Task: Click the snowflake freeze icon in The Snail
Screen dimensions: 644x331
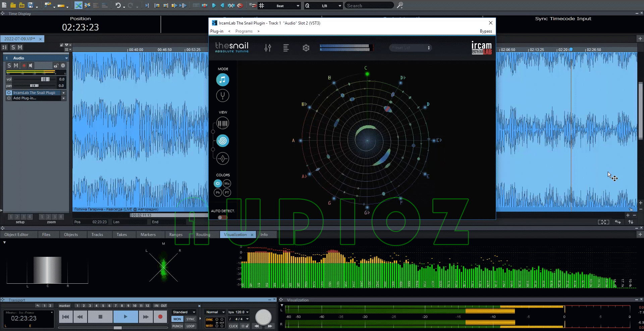Action: coord(306,48)
